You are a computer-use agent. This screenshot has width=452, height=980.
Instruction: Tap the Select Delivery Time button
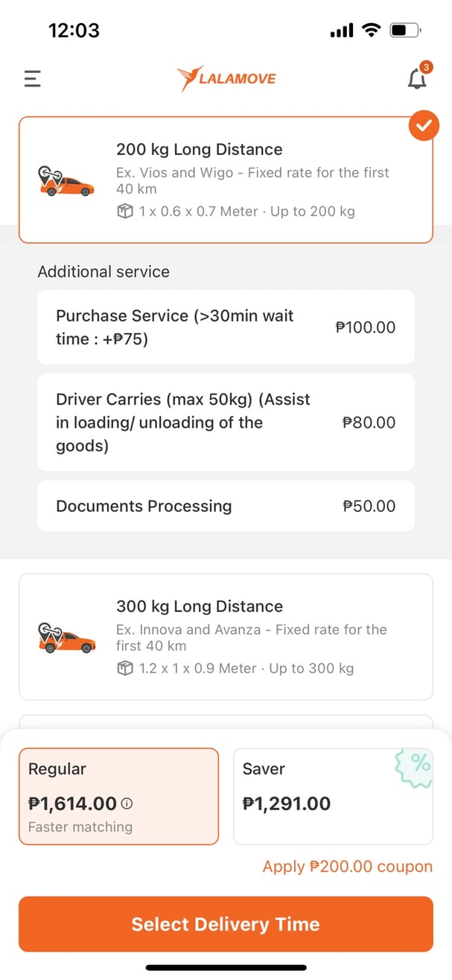pyautogui.click(x=226, y=924)
